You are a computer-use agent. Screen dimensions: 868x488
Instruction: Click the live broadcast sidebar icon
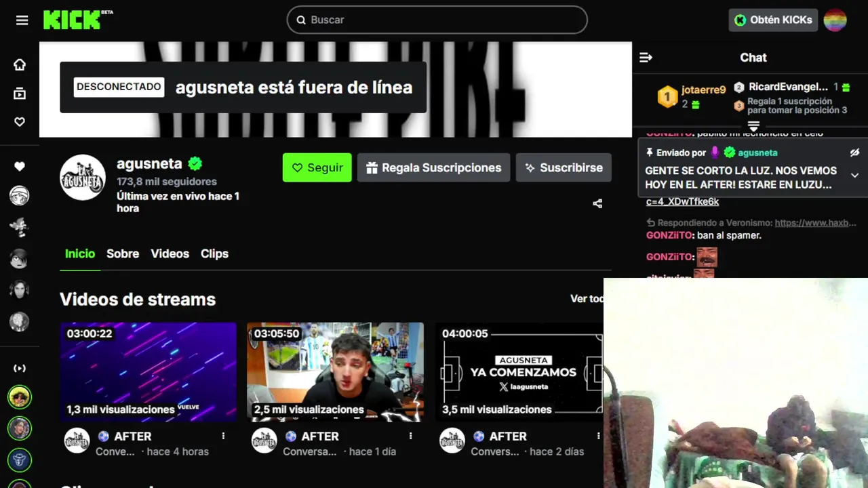[x=20, y=368]
